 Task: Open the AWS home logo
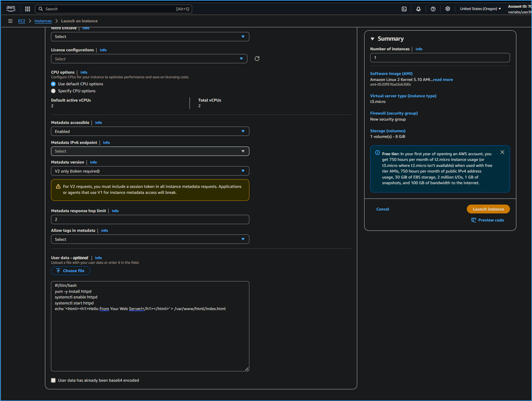(11, 9)
